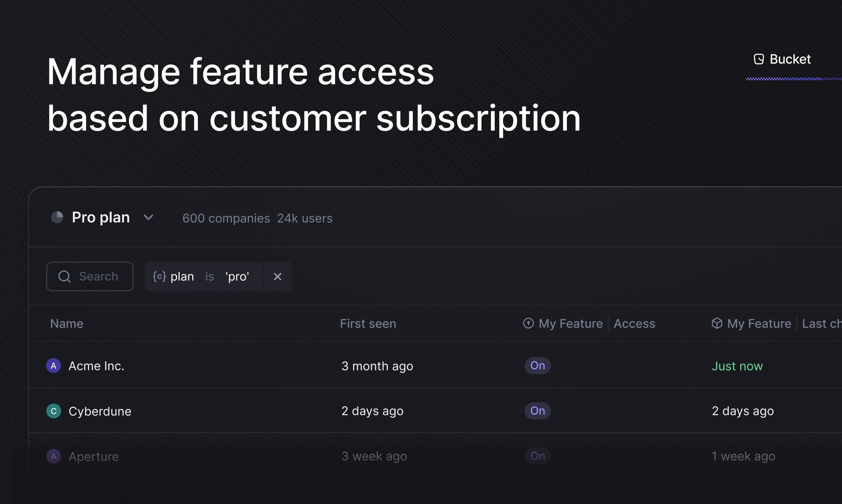The width and height of the screenshot is (842, 504).
Task: Click the search magnifier icon
Action: pos(64,276)
